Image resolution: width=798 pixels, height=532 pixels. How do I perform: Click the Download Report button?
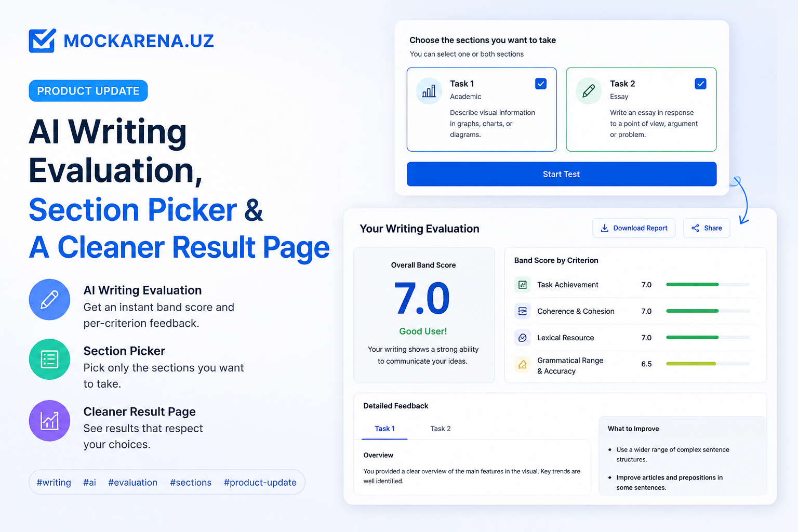[634, 228]
